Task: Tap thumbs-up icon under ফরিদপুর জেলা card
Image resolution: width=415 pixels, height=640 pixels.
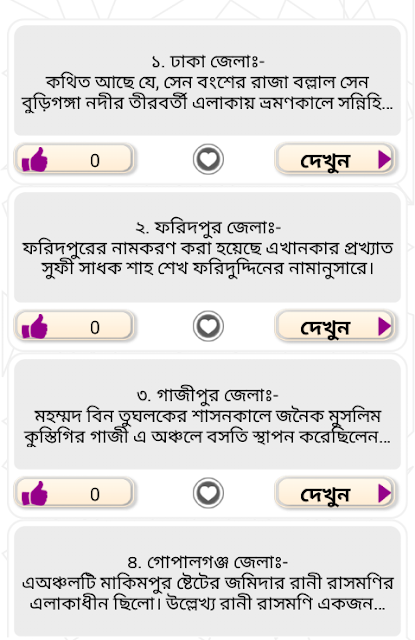Action: [35, 326]
